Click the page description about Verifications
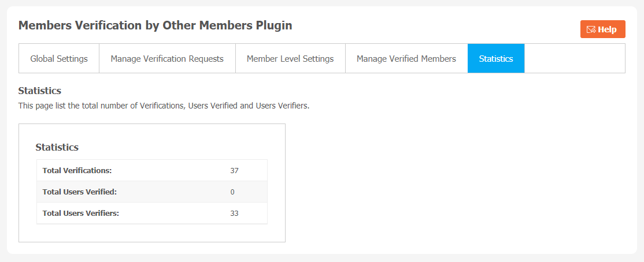This screenshot has height=262, width=644. [164, 106]
